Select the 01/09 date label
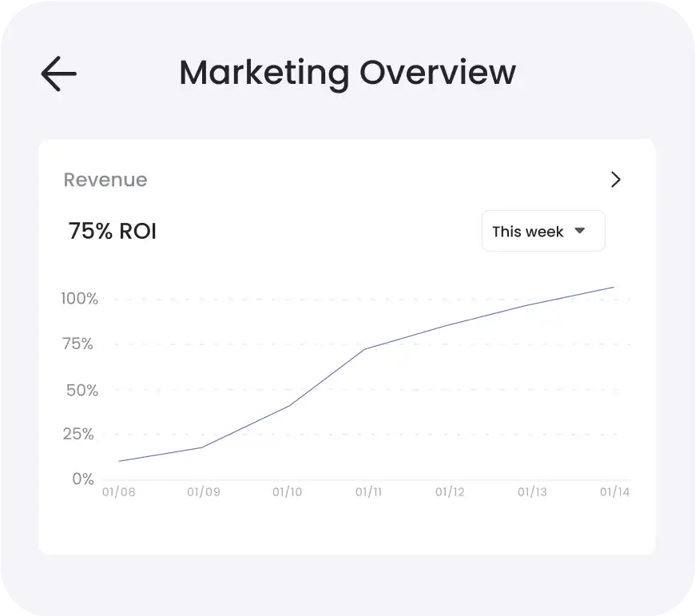695x616 pixels. coord(203,492)
